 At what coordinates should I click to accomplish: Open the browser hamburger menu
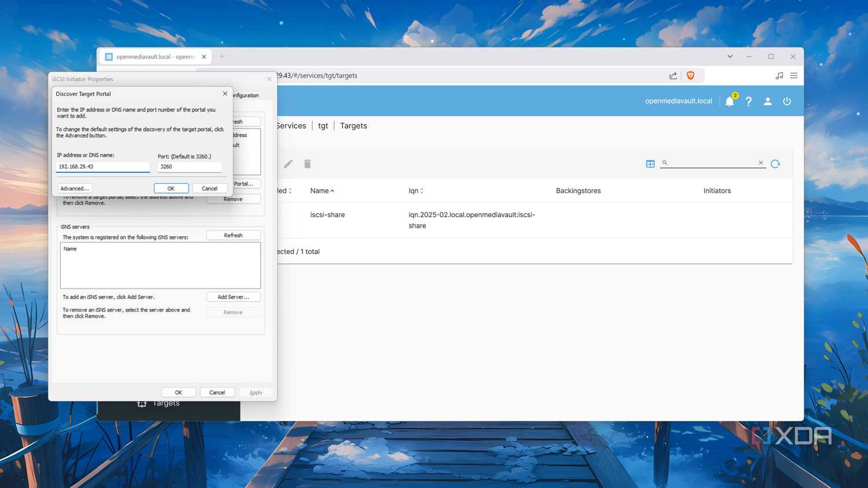coord(794,76)
